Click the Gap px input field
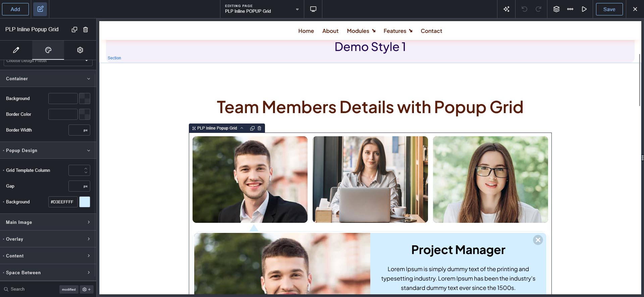 [x=79, y=186]
